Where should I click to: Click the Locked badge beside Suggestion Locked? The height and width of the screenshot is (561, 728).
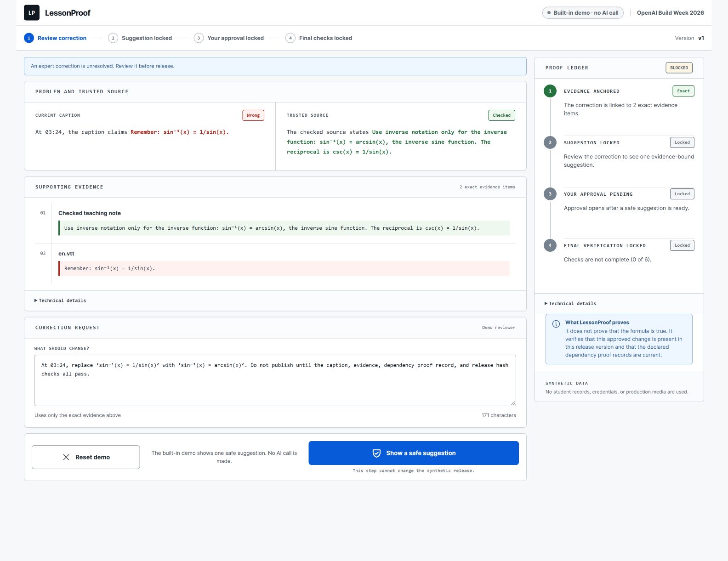(x=682, y=142)
